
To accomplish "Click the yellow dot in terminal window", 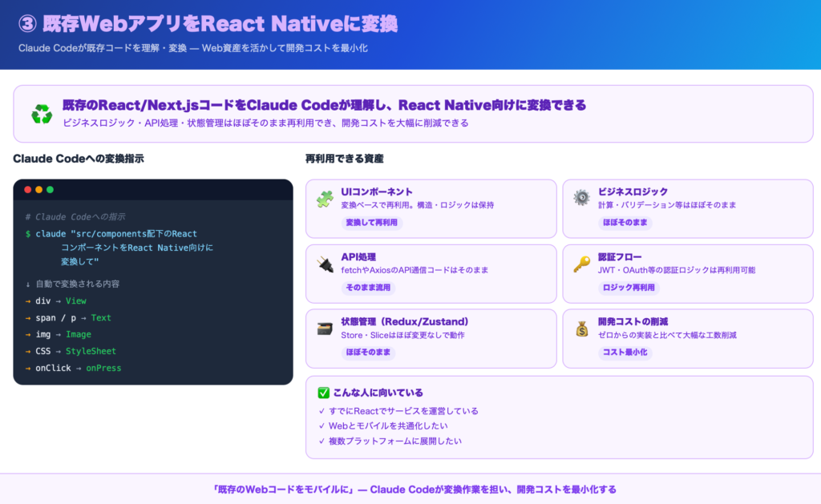I will pyautogui.click(x=38, y=190).
